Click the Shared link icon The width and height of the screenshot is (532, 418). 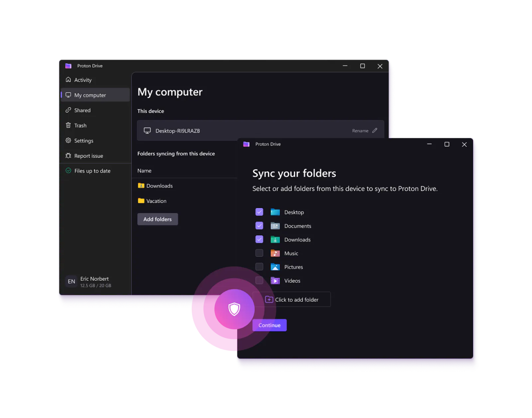[x=68, y=110]
